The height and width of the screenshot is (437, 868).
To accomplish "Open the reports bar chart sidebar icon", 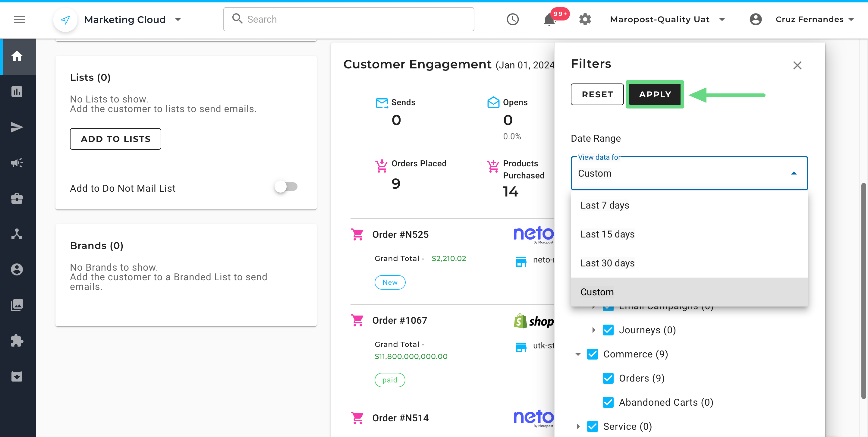I will 17,92.
